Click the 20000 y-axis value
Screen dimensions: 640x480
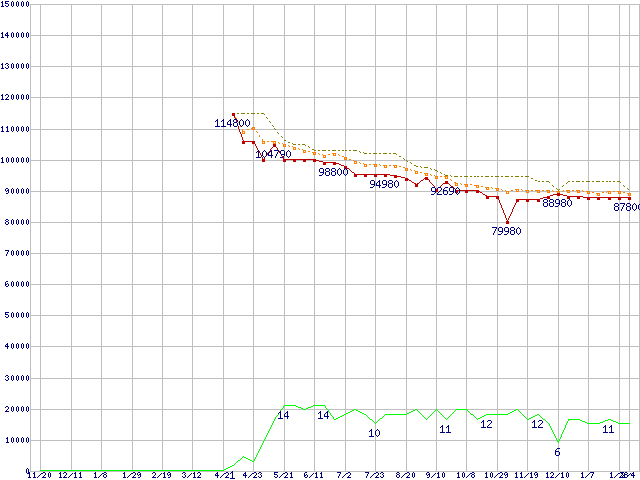click(x=18, y=409)
